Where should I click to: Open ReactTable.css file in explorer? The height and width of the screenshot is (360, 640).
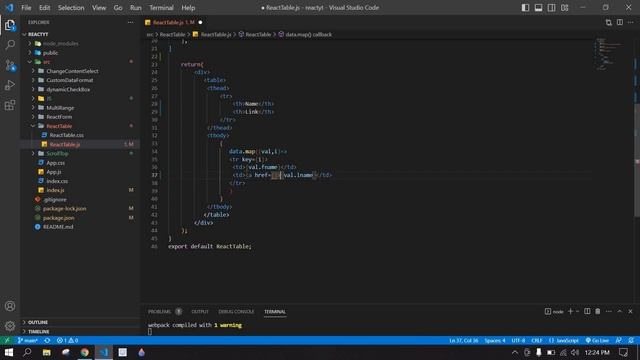(x=67, y=135)
